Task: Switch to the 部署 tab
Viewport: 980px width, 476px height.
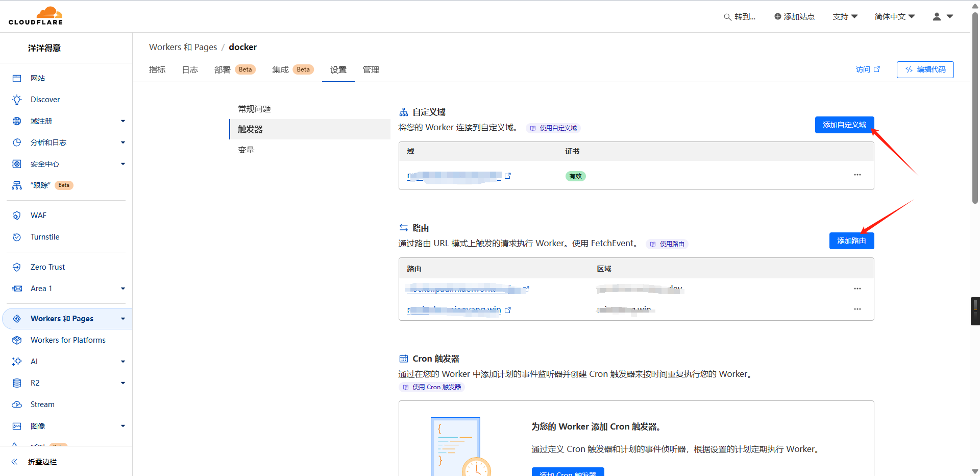Action: coord(235,69)
